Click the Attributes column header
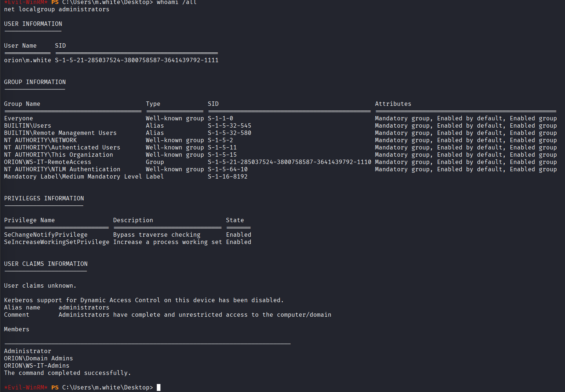The width and height of the screenshot is (565, 392). (393, 104)
